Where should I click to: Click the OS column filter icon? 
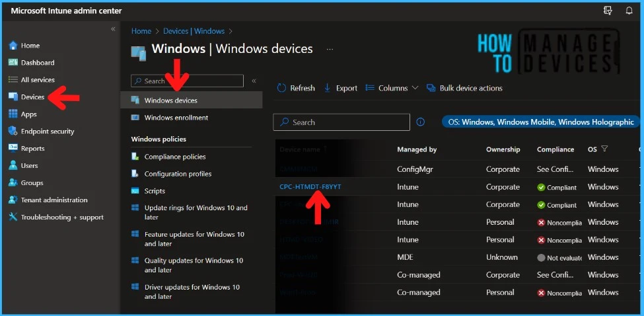tap(604, 149)
